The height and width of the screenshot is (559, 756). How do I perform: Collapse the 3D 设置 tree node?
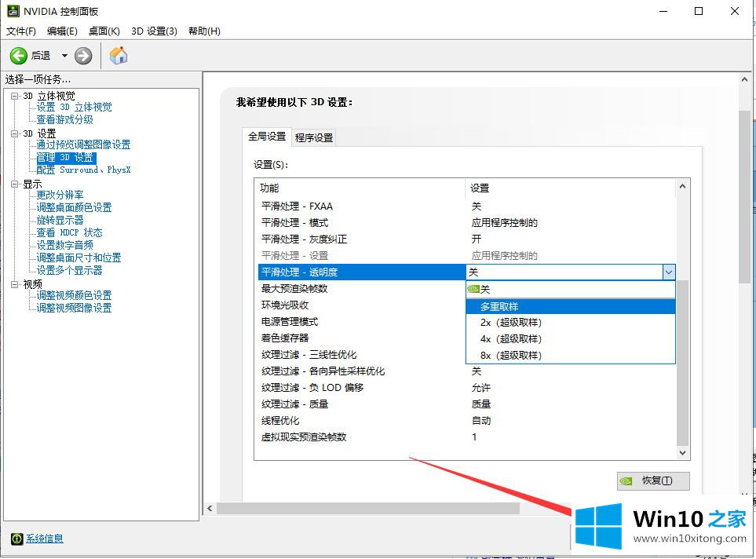pyautogui.click(x=15, y=133)
